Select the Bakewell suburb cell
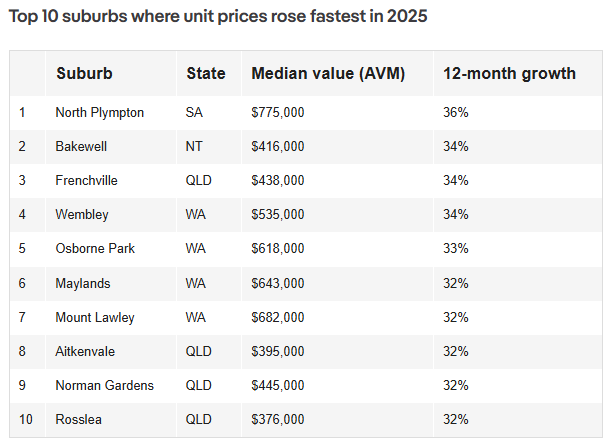This screenshot has width=616, height=443. click(x=81, y=146)
